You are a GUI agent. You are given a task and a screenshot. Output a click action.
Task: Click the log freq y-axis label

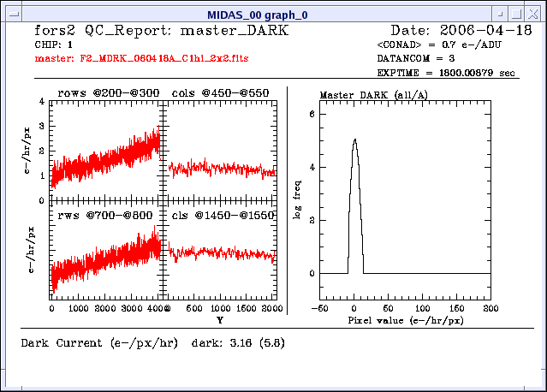tap(297, 202)
